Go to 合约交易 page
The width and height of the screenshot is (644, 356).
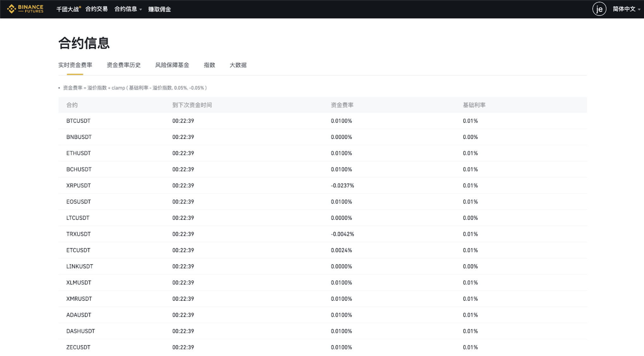pyautogui.click(x=96, y=9)
